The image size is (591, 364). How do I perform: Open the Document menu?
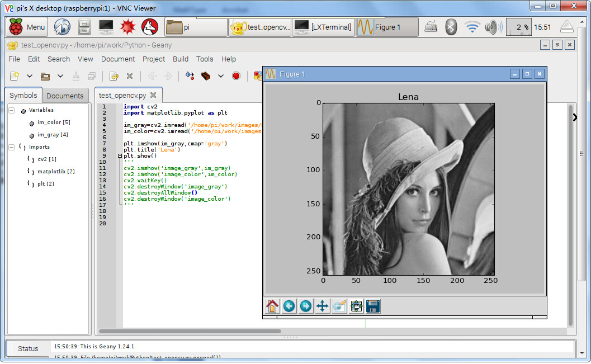tap(118, 59)
